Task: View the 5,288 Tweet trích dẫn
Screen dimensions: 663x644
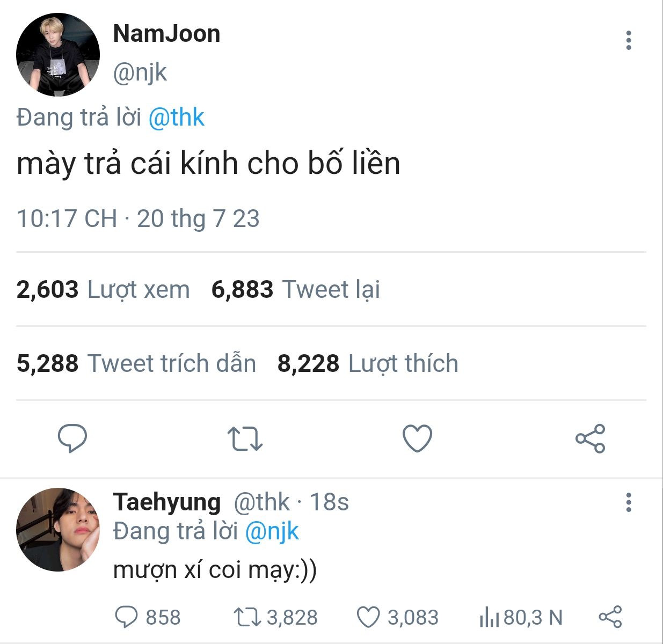Action: (136, 364)
